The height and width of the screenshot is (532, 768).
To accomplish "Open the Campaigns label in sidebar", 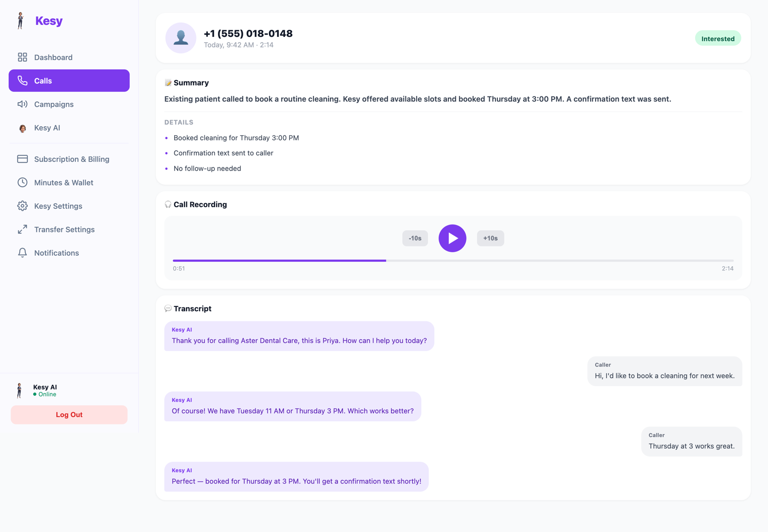I will [x=54, y=104].
